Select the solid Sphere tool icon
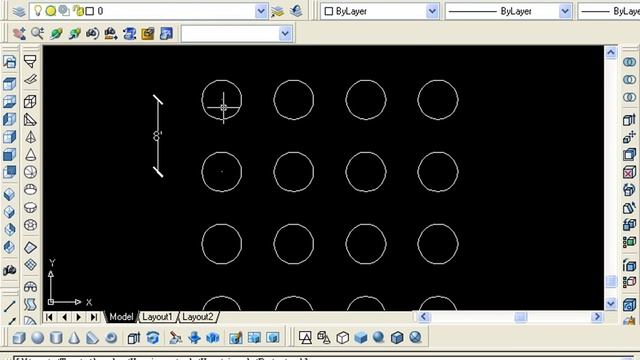Viewport: 640px width, 360px height. [x=38, y=338]
